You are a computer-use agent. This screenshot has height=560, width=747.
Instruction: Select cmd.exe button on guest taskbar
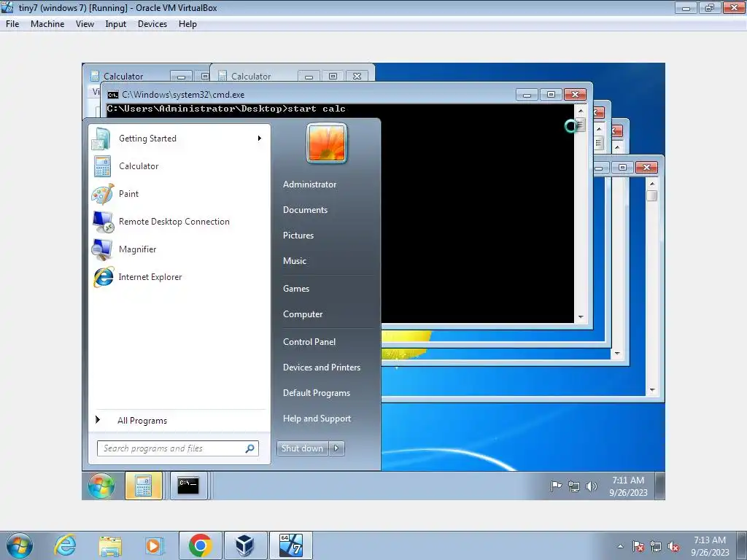(x=189, y=486)
